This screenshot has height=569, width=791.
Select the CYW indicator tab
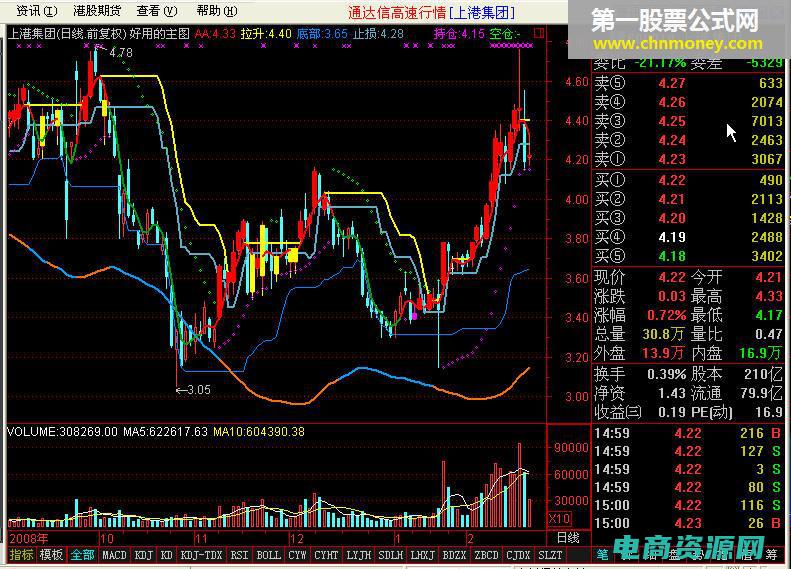297,555
